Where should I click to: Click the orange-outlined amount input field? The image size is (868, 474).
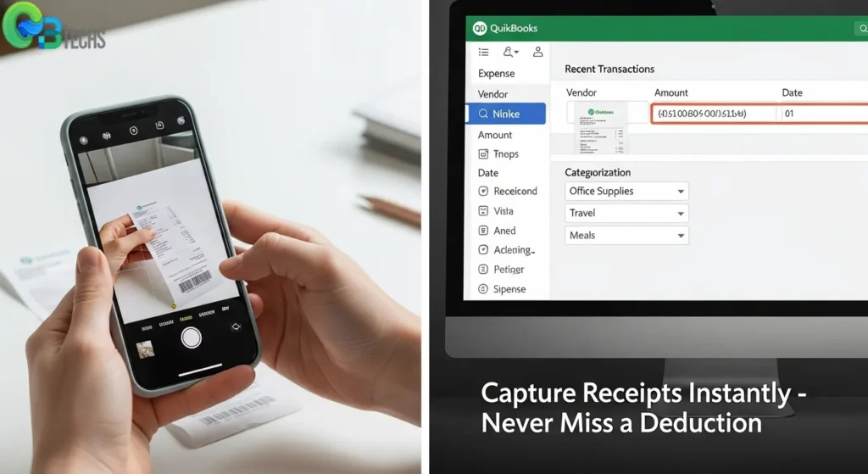pyautogui.click(x=715, y=114)
